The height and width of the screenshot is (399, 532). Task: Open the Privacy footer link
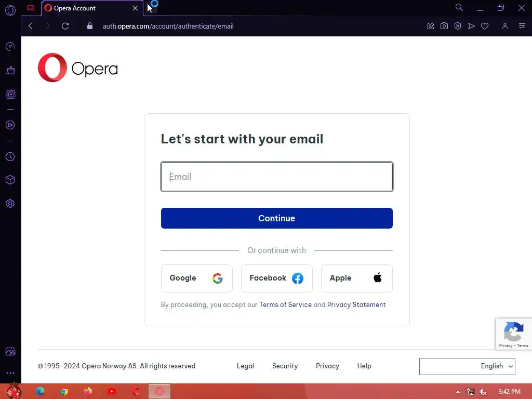(x=327, y=366)
